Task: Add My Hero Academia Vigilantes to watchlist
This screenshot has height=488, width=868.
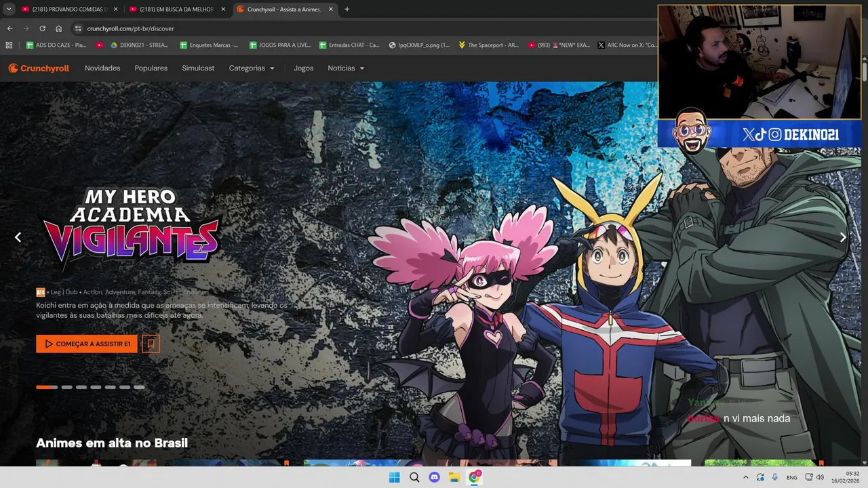Action: pos(151,344)
